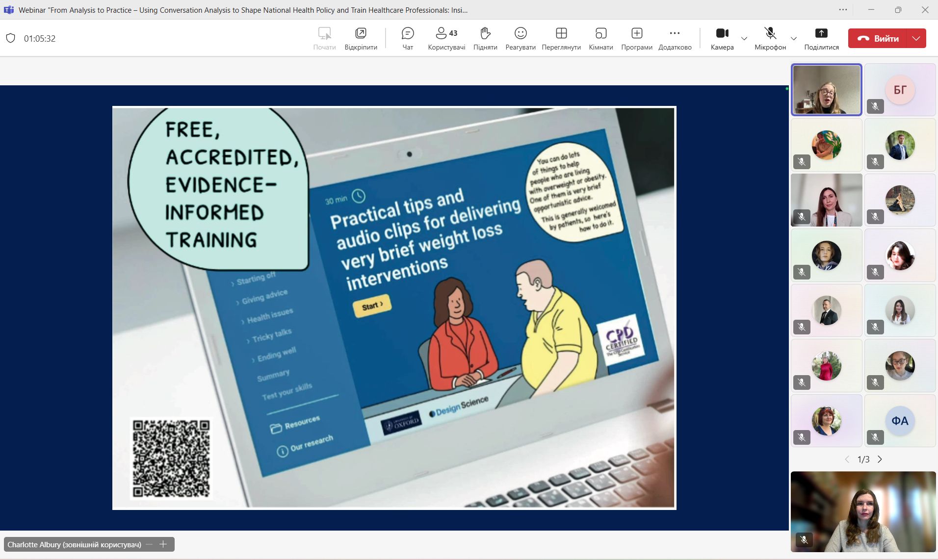The height and width of the screenshot is (560, 938).
Task: Raise hand with the Підняти icon
Action: pyautogui.click(x=485, y=38)
